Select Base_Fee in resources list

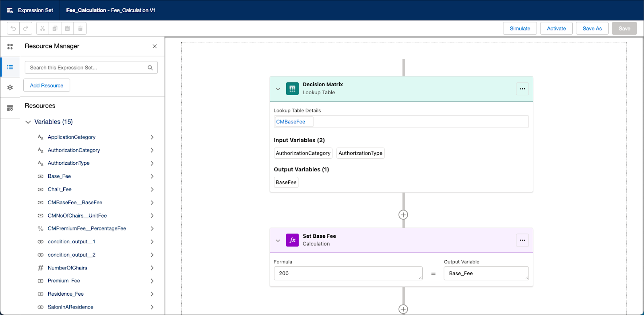pos(59,176)
